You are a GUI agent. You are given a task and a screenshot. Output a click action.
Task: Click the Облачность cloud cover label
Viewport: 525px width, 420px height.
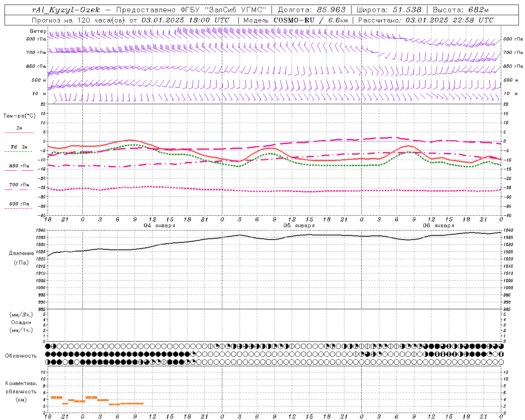pos(21,356)
